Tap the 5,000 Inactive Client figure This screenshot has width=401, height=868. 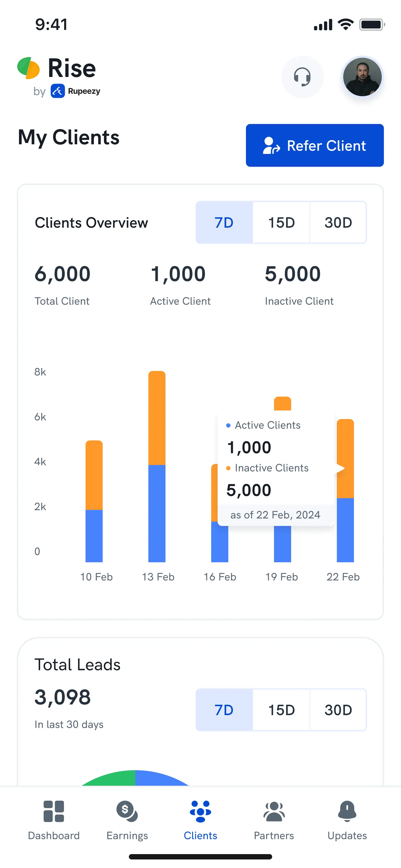pos(292,274)
